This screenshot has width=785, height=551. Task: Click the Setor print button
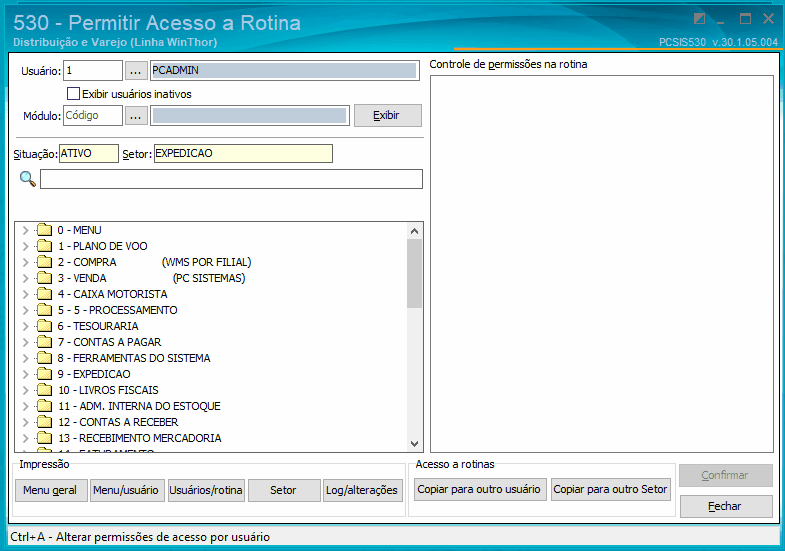[284, 490]
